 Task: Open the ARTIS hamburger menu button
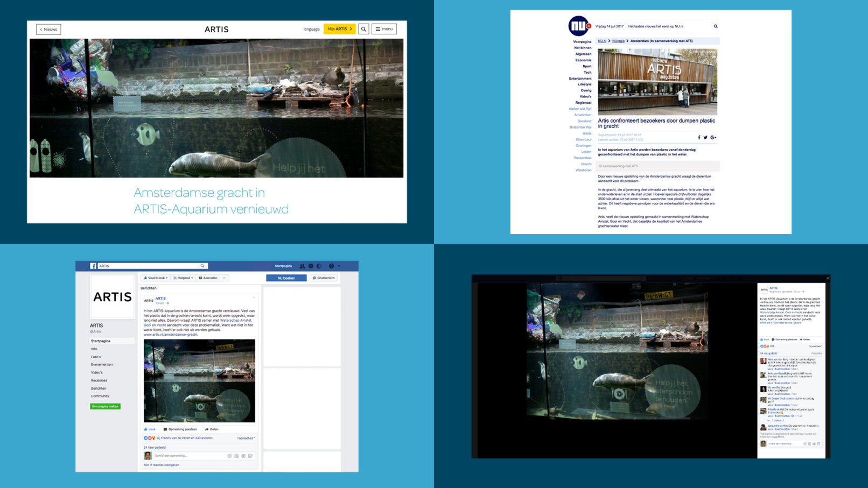(x=384, y=29)
